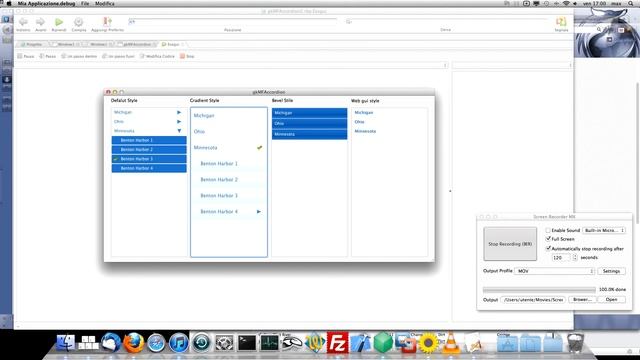Click the sunflower icon in the Dock
640x360 pixels.
coord(428,342)
